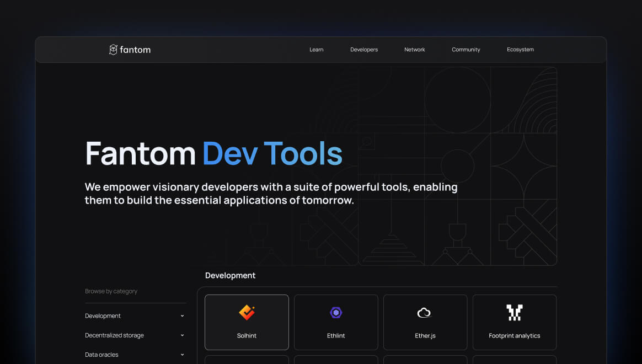Expand the Decentralized storage category
This screenshot has height=364, width=642.
(182, 335)
